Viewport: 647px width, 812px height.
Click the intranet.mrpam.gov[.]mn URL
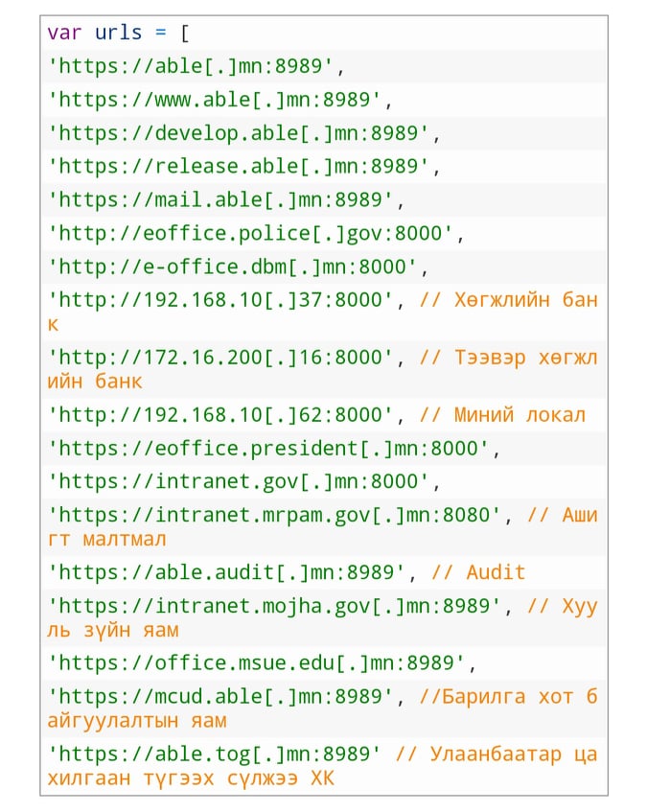[274, 515]
